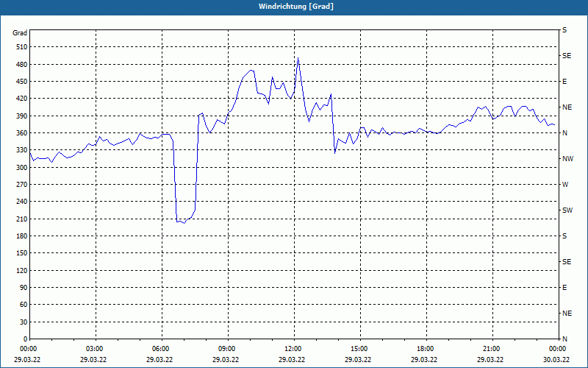The height and width of the screenshot is (368, 588).
Task: Select the 18:00 time label
Action: pos(426,349)
